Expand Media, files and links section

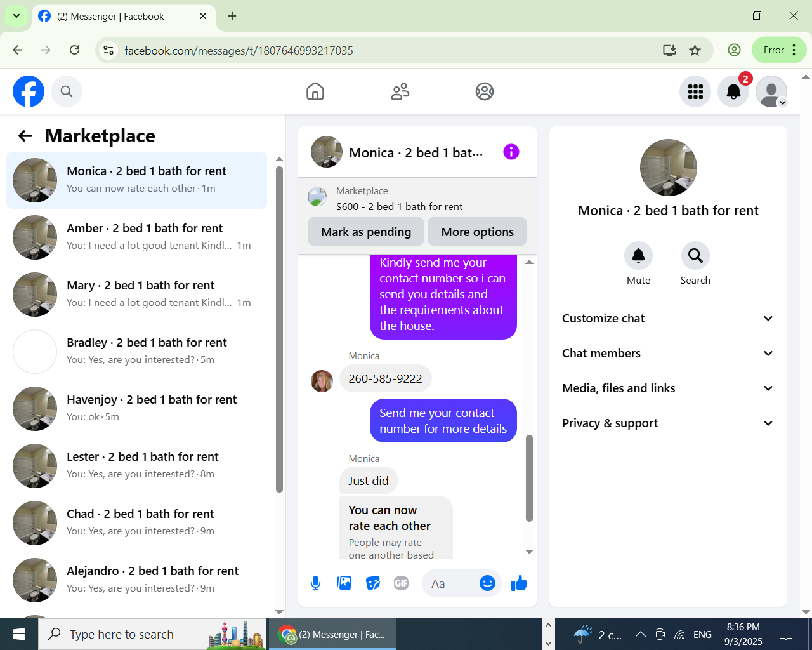click(x=668, y=388)
